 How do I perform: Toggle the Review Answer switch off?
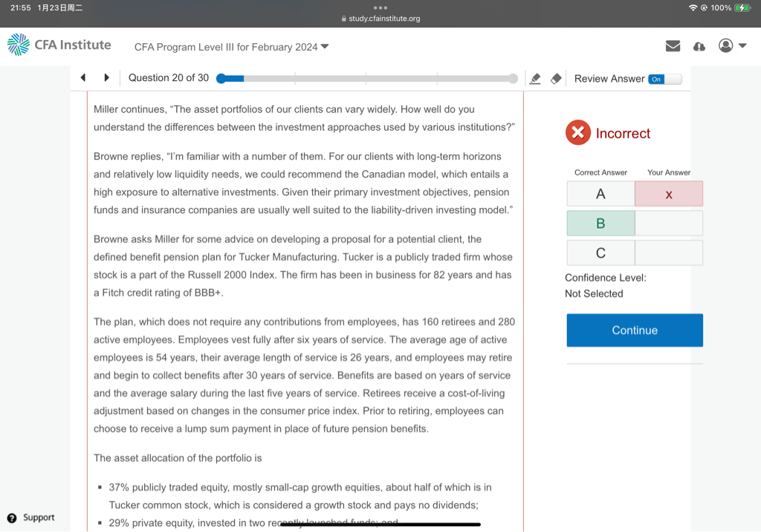[664, 79]
